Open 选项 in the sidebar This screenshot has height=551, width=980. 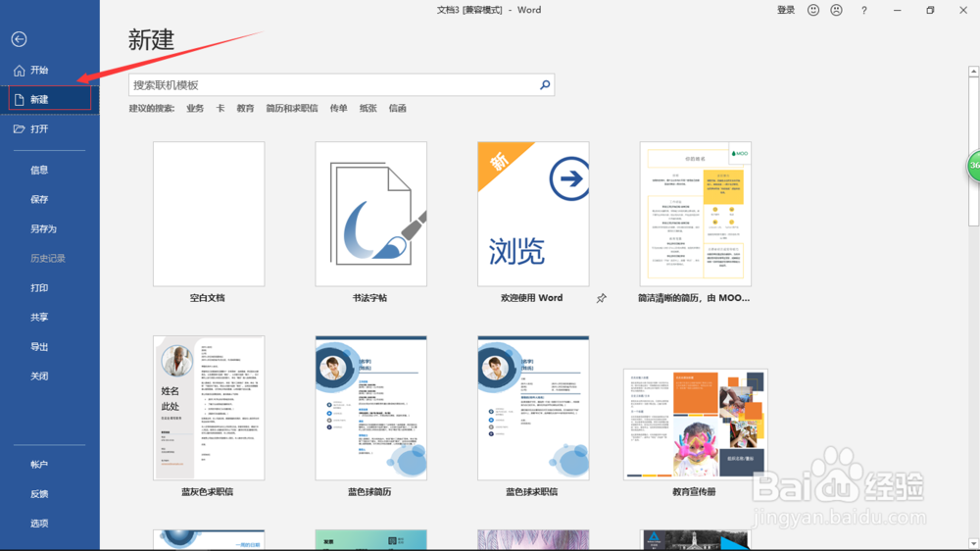(x=39, y=524)
